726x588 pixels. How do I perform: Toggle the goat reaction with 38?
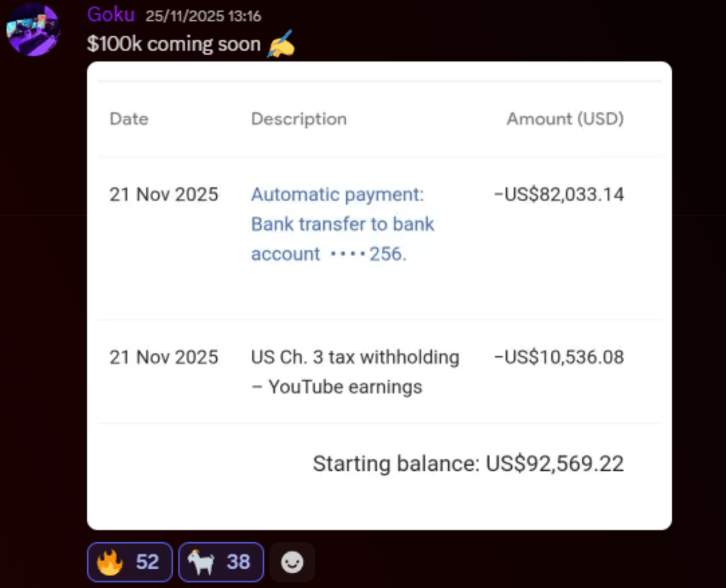tap(221, 562)
